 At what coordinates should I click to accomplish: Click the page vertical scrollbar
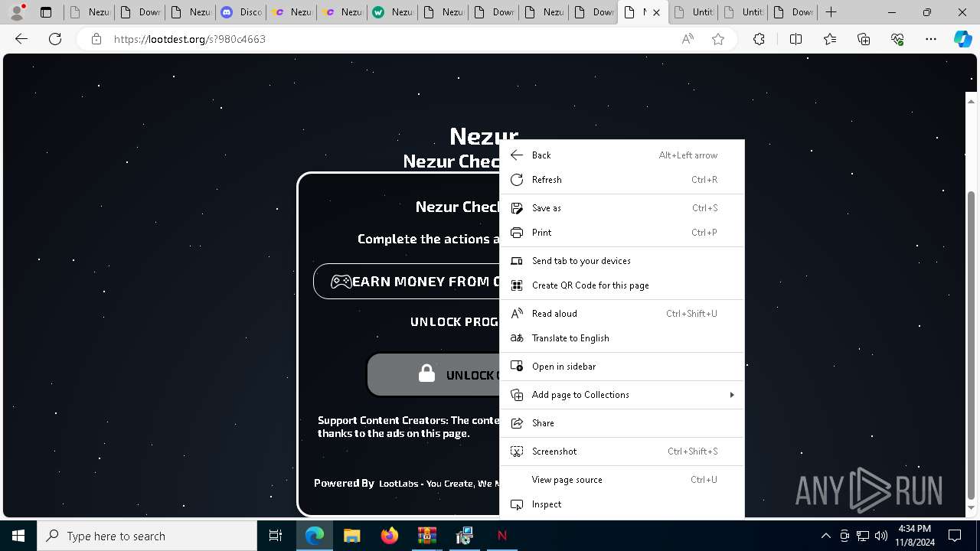(971, 344)
